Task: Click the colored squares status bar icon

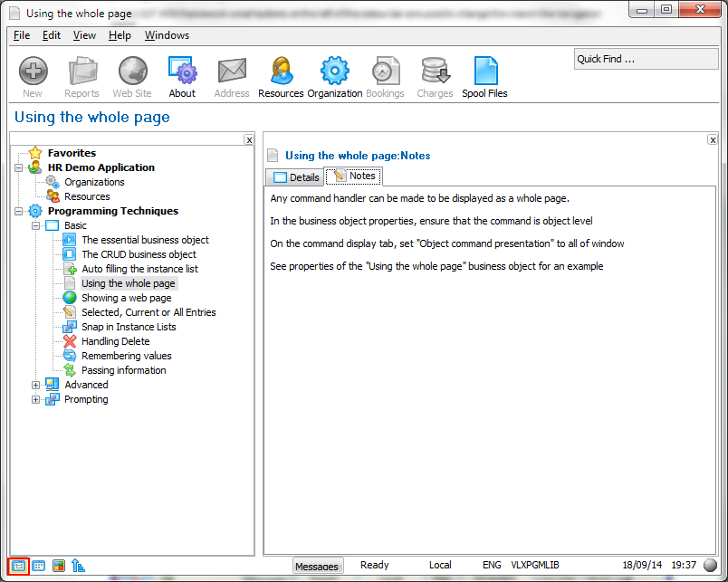Action: [x=59, y=566]
